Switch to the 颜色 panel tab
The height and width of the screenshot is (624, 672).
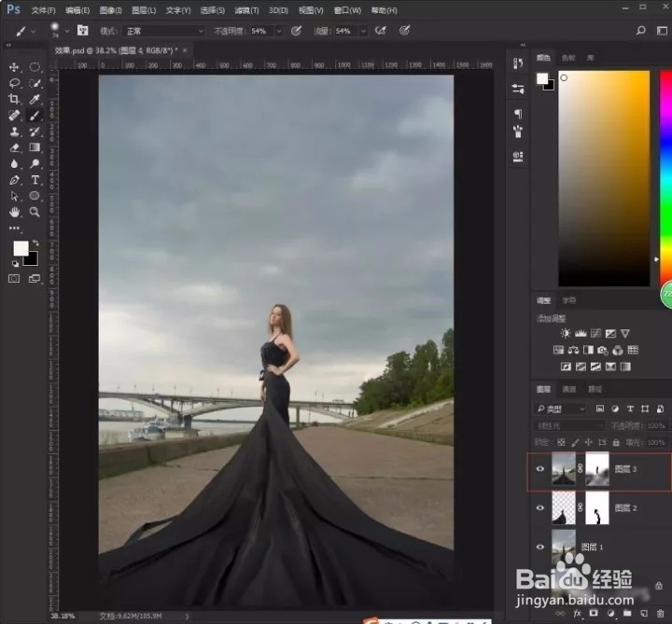click(x=543, y=58)
